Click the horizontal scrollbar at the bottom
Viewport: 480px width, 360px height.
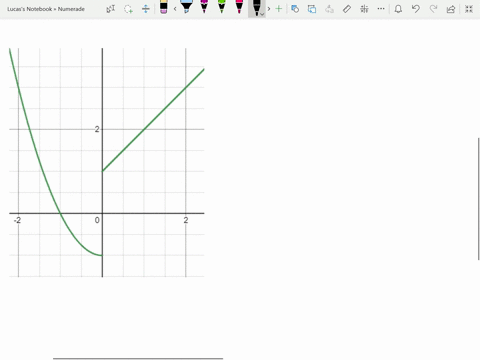coord(138,359)
